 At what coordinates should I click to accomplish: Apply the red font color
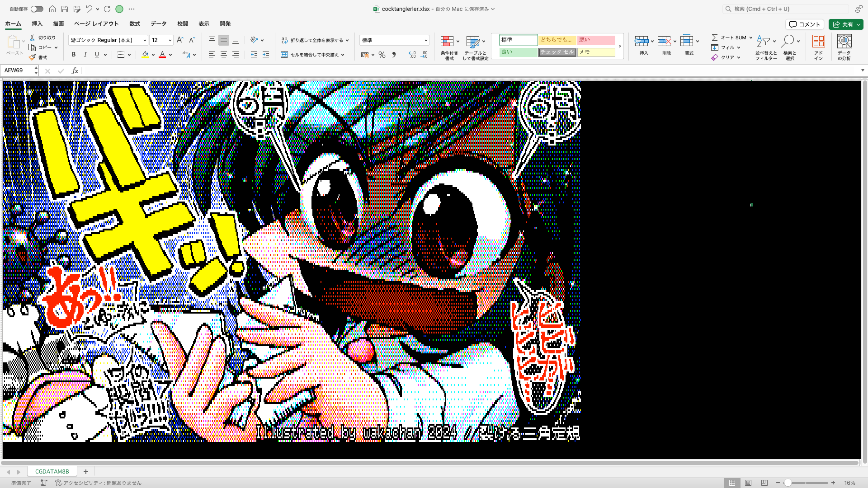click(x=162, y=55)
